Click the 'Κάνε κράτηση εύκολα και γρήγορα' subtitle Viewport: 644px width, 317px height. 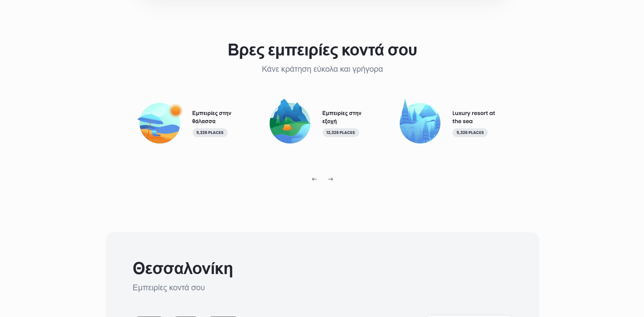(x=322, y=69)
